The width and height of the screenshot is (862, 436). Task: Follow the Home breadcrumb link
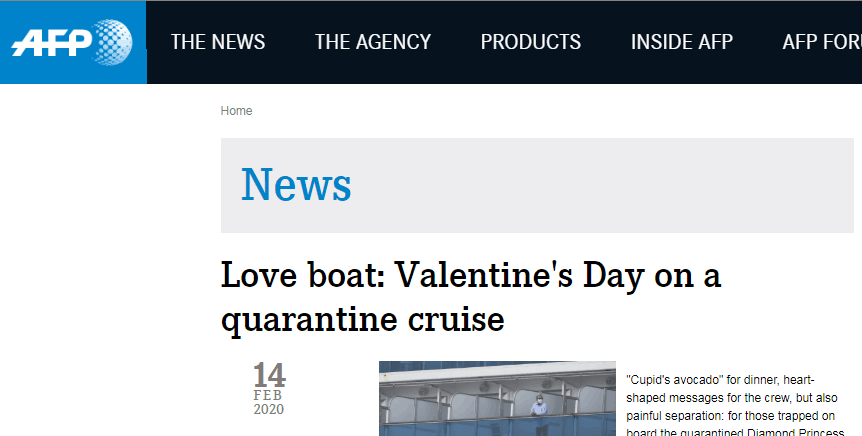tap(236, 111)
